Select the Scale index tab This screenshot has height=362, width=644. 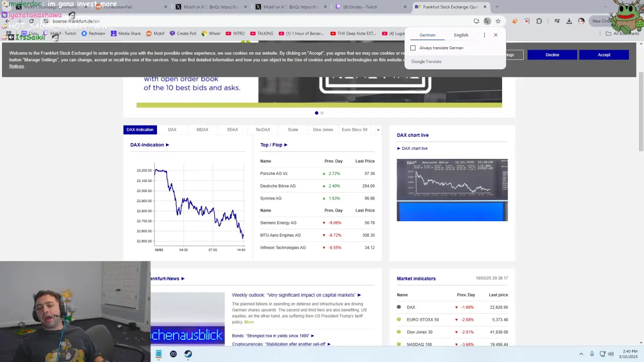[293, 130]
